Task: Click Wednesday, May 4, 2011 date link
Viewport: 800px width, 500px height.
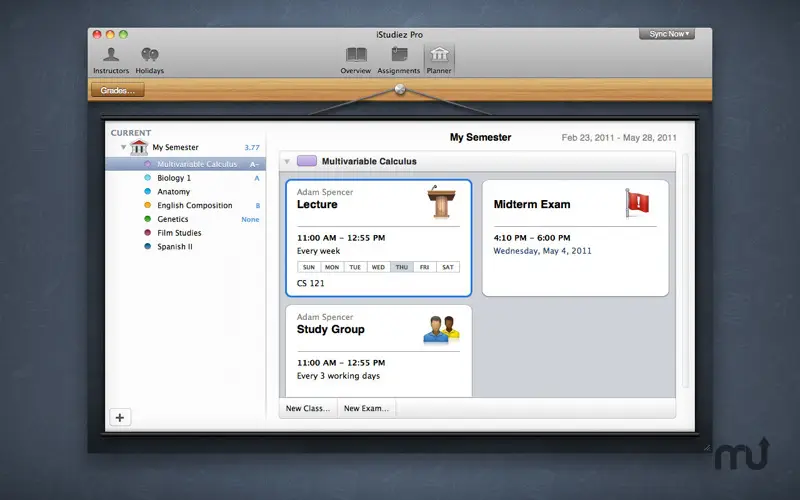Action: point(542,251)
